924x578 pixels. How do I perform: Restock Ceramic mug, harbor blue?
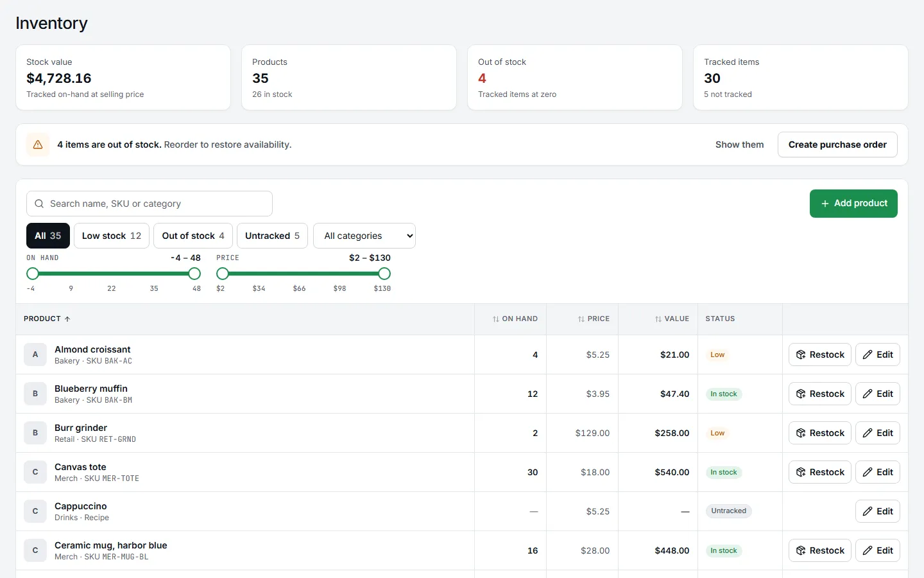pos(820,550)
